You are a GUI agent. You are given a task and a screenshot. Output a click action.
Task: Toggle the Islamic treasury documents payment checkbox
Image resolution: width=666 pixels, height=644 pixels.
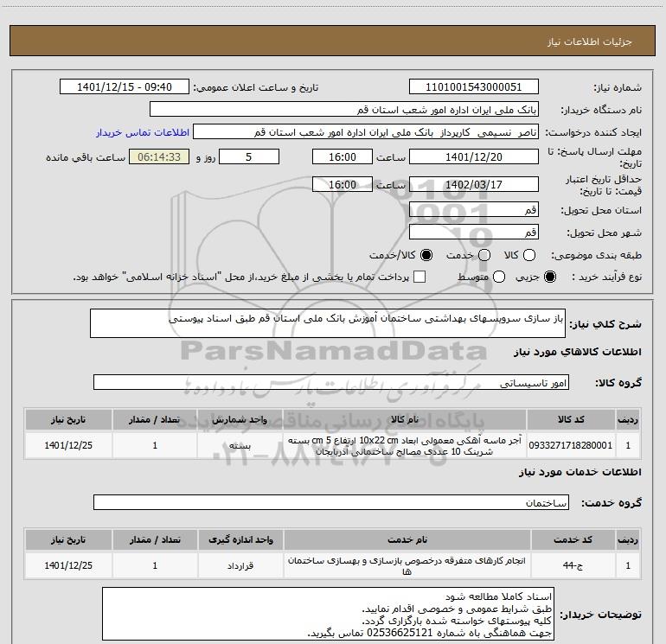419,277
